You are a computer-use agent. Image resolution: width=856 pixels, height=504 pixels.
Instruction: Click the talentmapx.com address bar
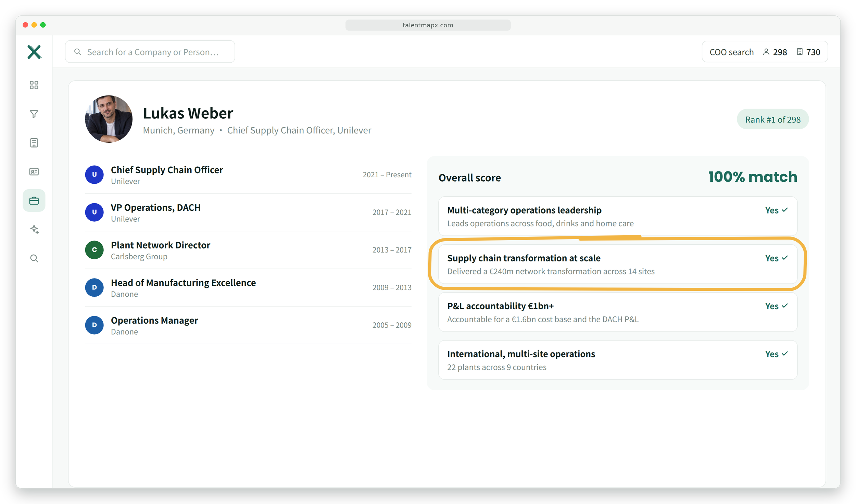click(428, 25)
